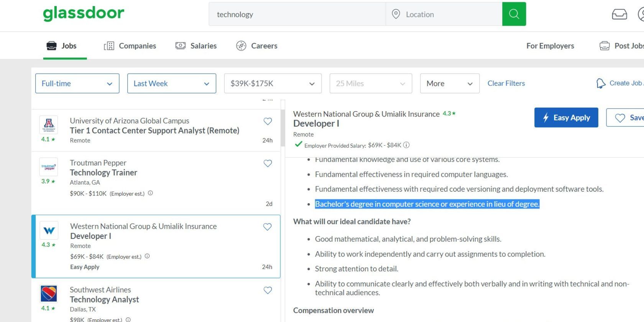This screenshot has width=644, height=322.
Task: Open the Salaries tab
Action: (196, 46)
